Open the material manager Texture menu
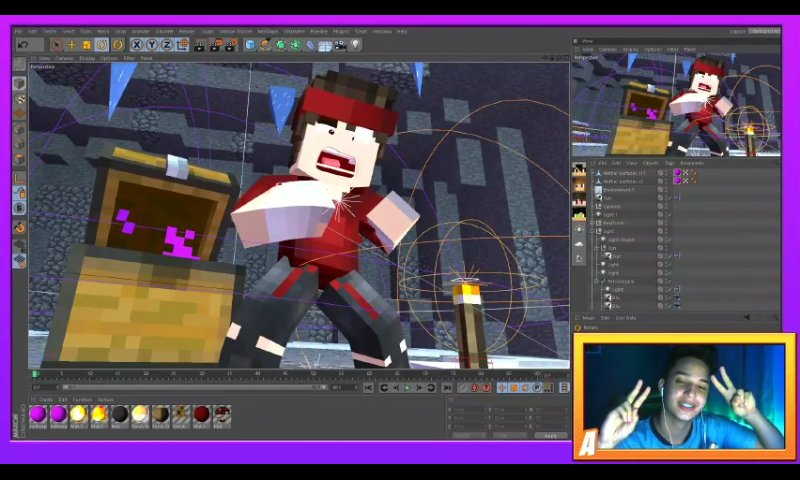800x480 pixels. [x=106, y=400]
